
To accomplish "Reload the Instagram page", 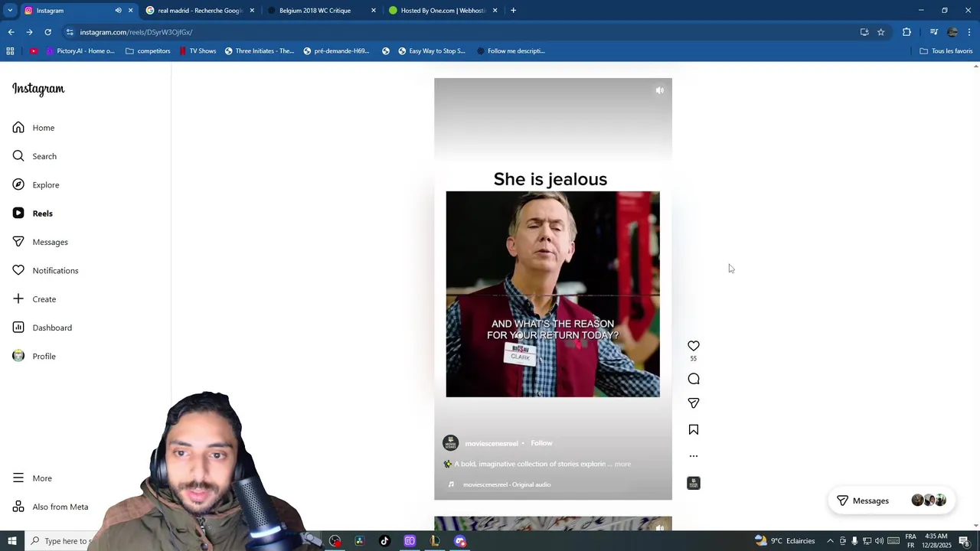I will (x=47, y=32).
